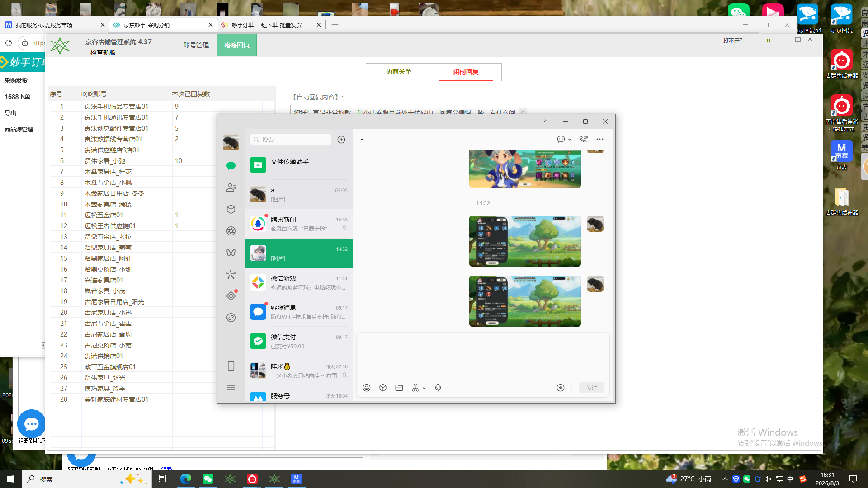Screen dimensions: 868x488
Task: Open first game screenshot sent at 14:32
Action: point(525,241)
